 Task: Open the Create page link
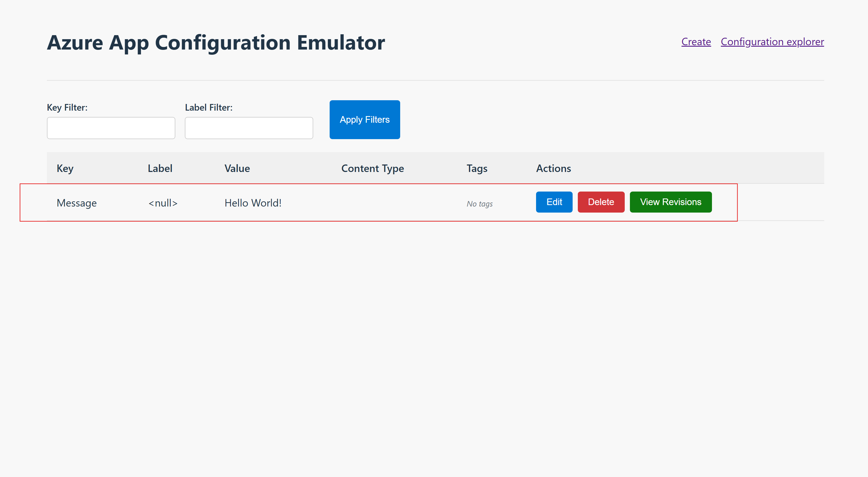696,41
